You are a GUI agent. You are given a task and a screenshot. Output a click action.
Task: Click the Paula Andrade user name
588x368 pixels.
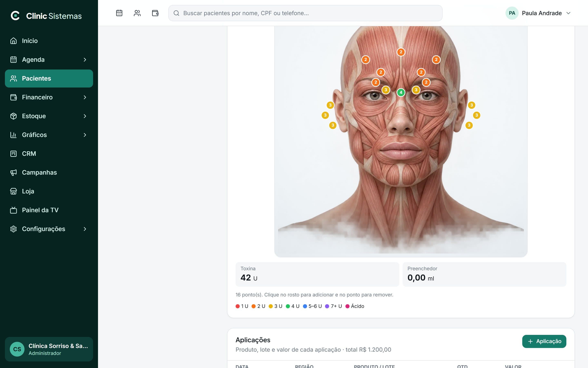542,13
